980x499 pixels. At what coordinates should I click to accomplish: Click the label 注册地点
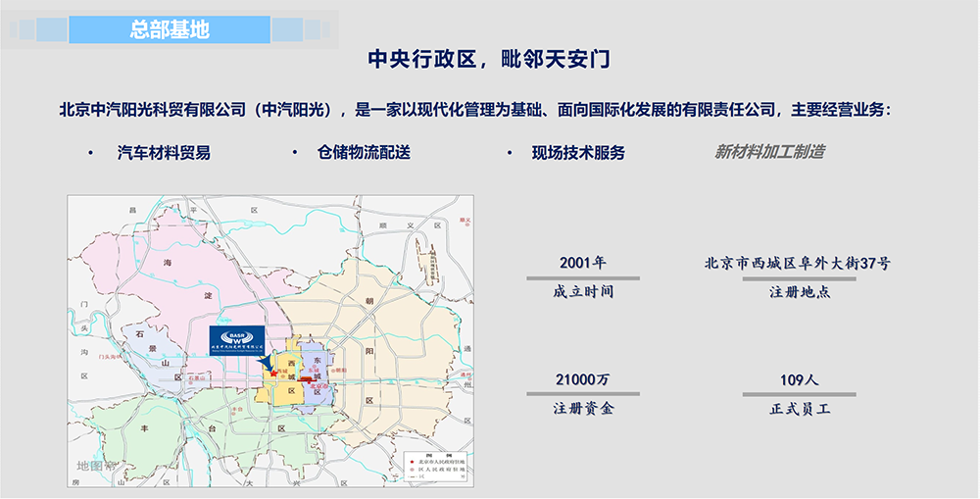pyautogui.click(x=800, y=292)
